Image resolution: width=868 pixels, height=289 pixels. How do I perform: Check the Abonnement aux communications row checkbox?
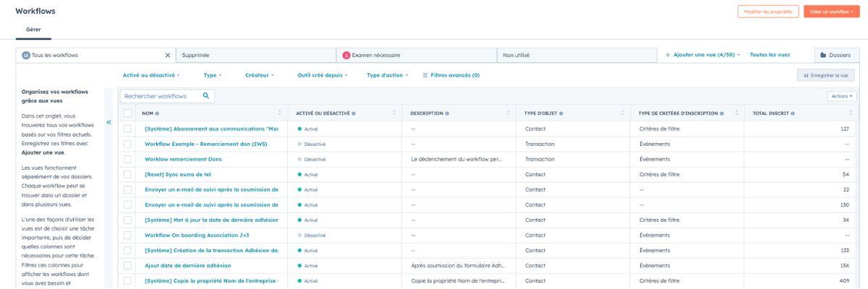(x=128, y=129)
